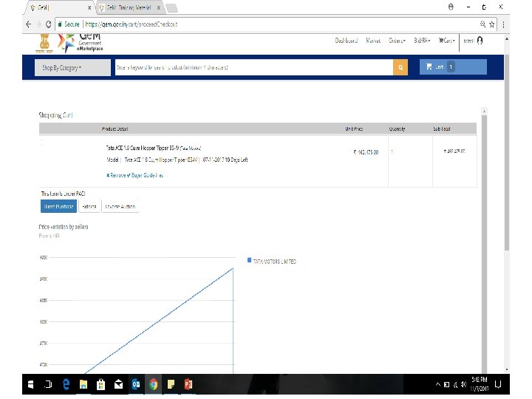Click the taskbar clock showing date and time
Screen dimensions: 532x399
coord(480,384)
